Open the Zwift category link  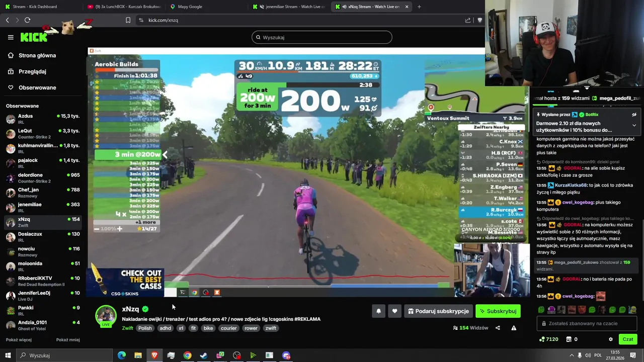127,328
